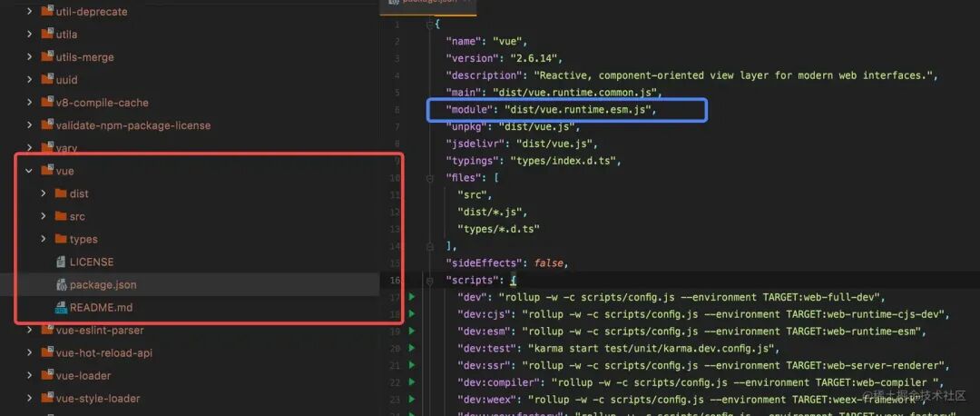The width and height of the screenshot is (980, 416).
Task: Click the "types/index.d.ts" typings value
Action: pos(563,161)
